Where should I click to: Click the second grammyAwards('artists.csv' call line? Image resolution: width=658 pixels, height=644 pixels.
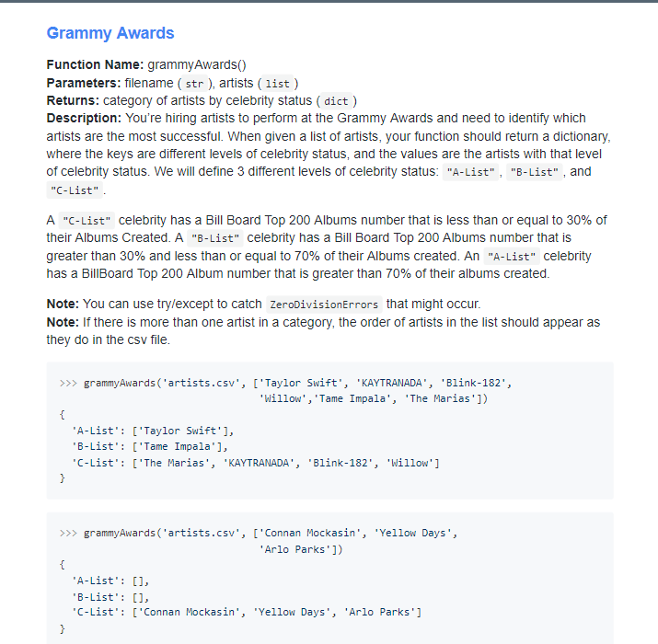[259, 533]
